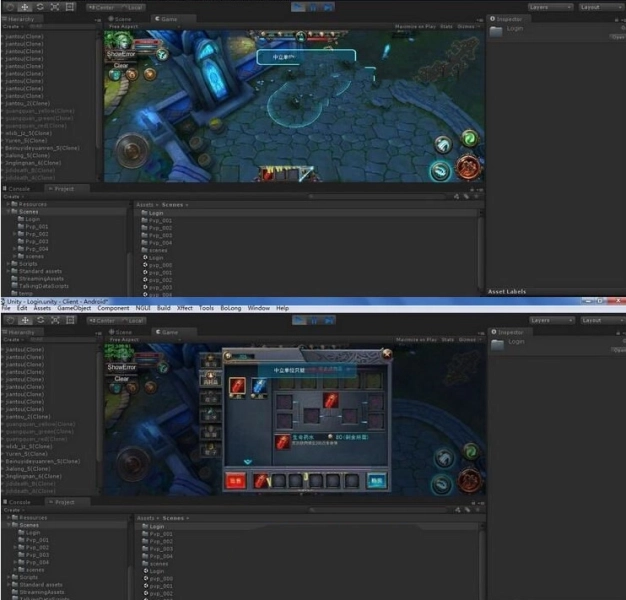Toggle Stats in upper Game view
The image size is (626, 600).
point(446,26)
